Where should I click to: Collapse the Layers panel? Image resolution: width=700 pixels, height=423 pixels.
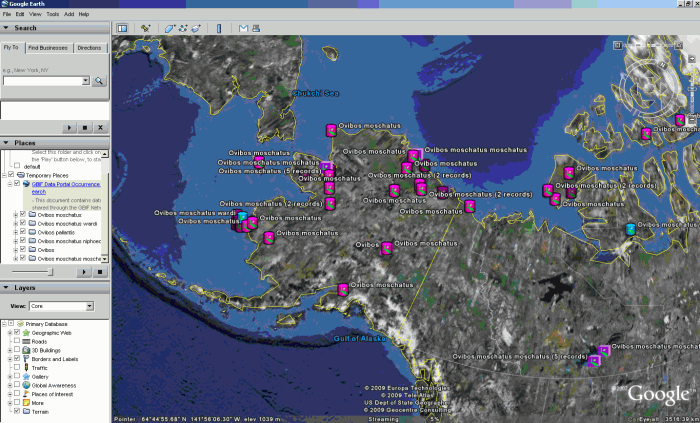(x=6, y=288)
